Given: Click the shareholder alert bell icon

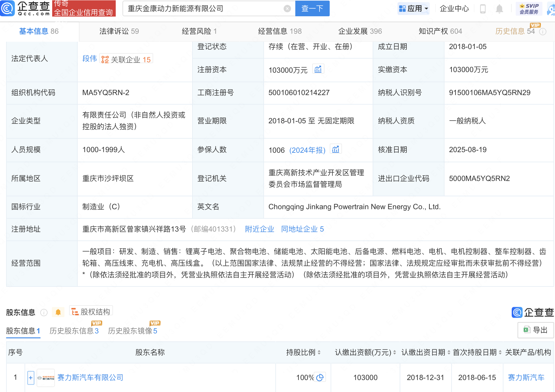Looking at the screenshot, I should 58,312.
